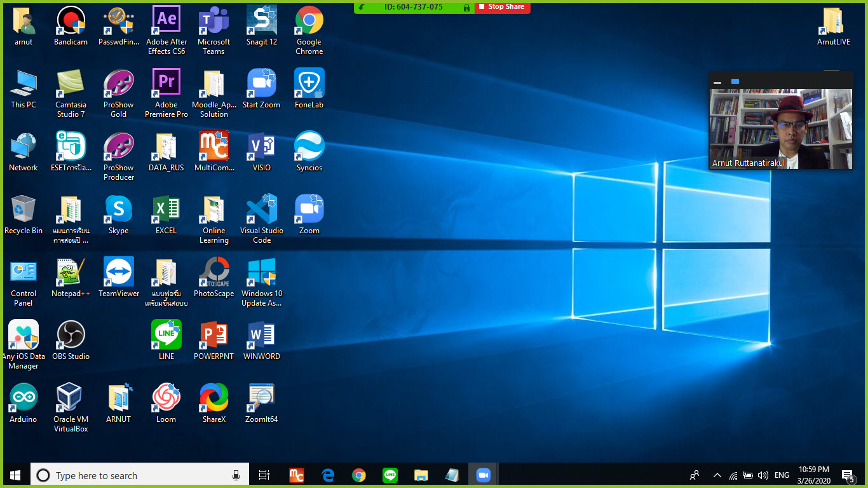The height and width of the screenshot is (488, 868).
Task: Switch to Zoom in the taskbar
Action: [x=483, y=475]
